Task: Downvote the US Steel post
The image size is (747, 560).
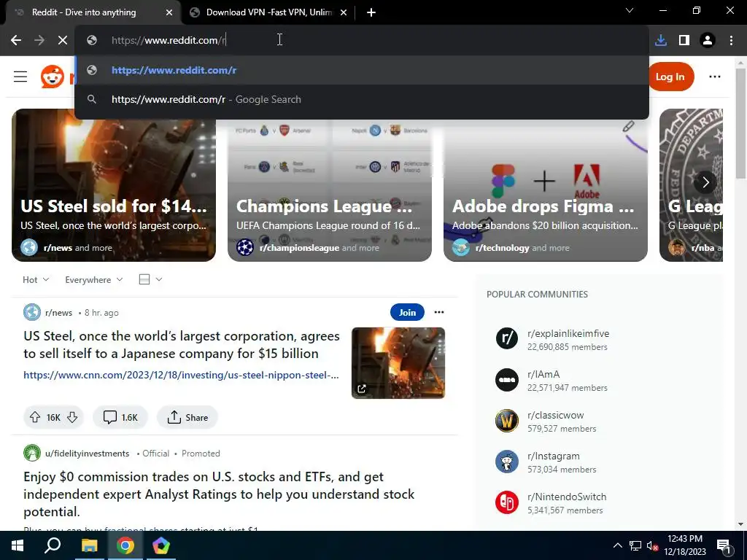Action: pos(72,417)
